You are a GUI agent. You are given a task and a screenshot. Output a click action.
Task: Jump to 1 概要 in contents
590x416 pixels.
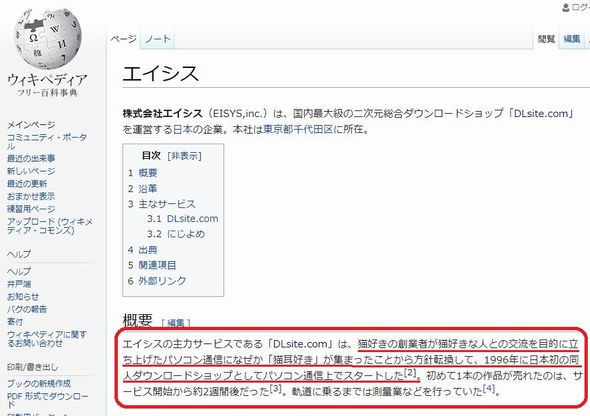tap(142, 173)
